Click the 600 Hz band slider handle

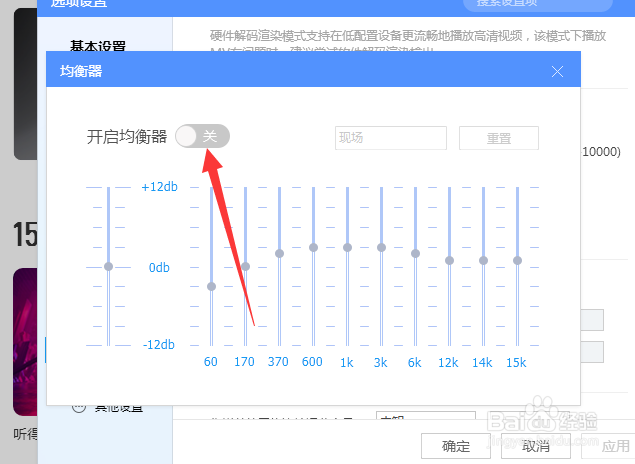pyautogui.click(x=313, y=247)
